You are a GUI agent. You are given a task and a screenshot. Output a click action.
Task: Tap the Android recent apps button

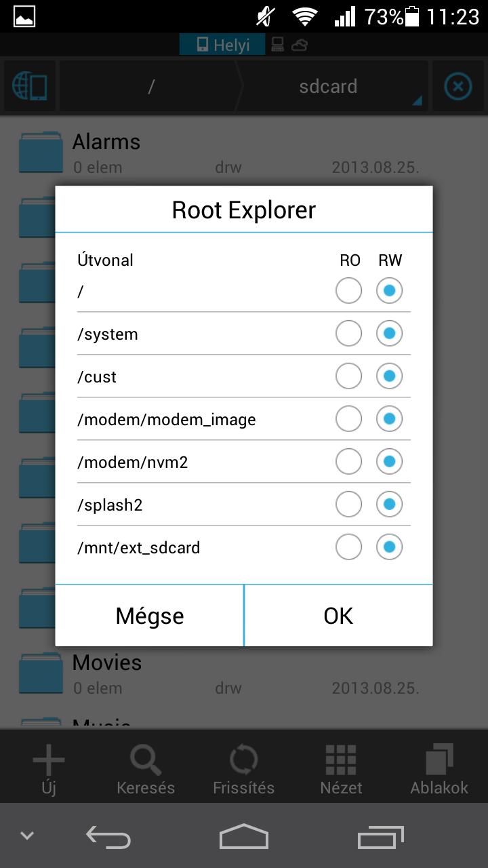click(x=381, y=836)
